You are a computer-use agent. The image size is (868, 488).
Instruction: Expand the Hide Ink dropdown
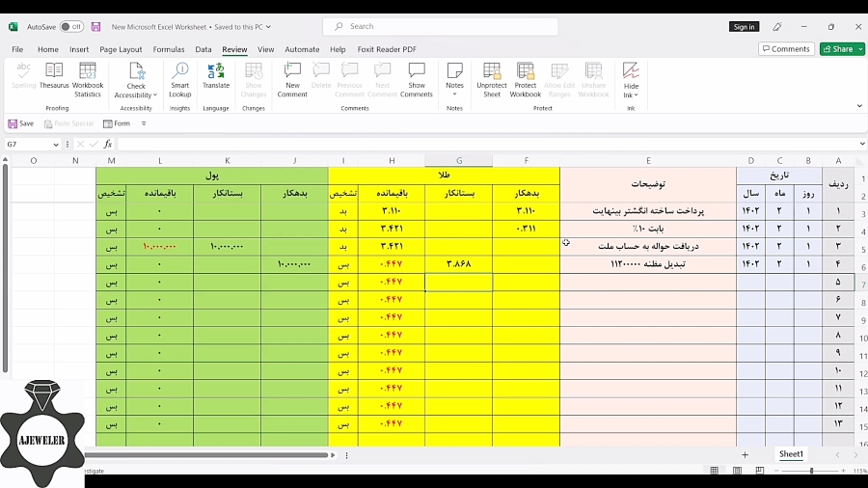pyautogui.click(x=631, y=80)
